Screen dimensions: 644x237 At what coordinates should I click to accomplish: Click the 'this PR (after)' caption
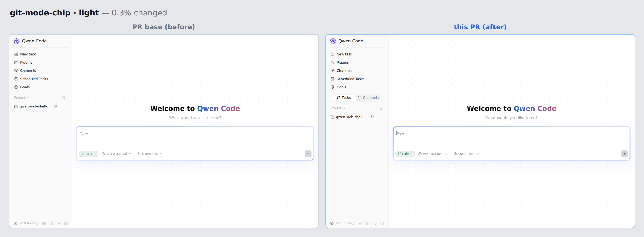tap(480, 27)
